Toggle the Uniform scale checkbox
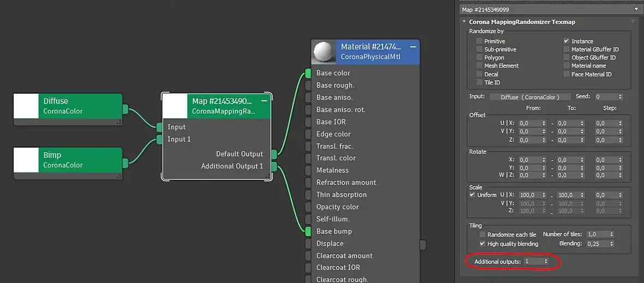Screen dimensions: 644x283 (x=472, y=195)
